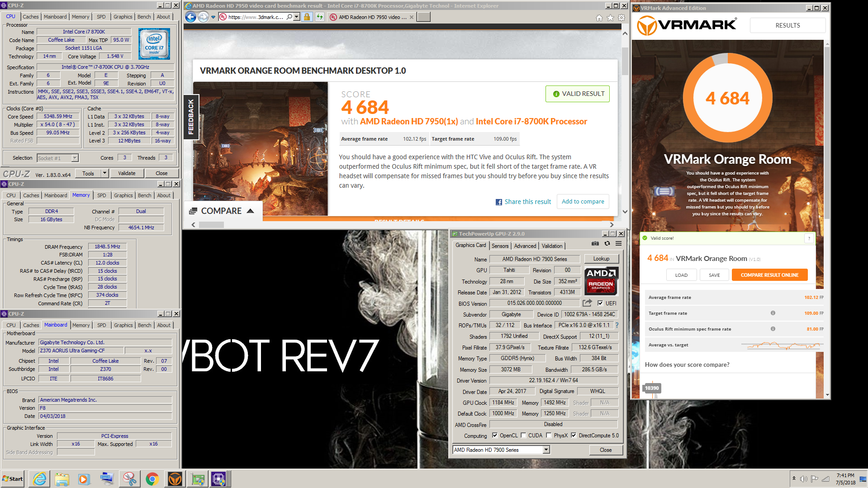Toggle the DirectCompute 5.0 checkbox
This screenshot has width=868, height=488.
(x=574, y=435)
